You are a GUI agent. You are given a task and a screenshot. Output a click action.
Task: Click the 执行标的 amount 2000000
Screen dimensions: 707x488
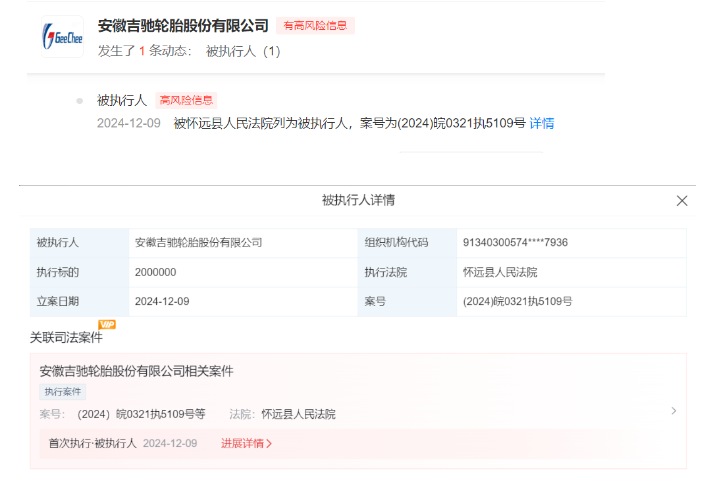[155, 272]
